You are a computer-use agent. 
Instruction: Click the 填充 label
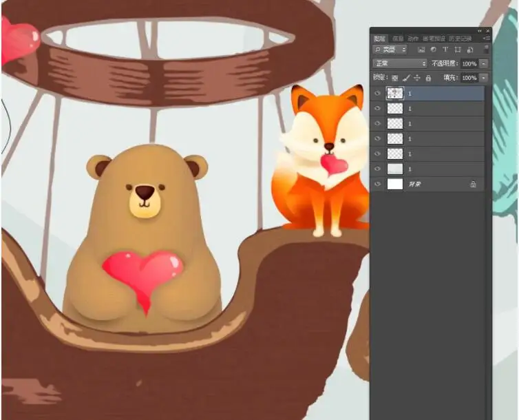tap(450, 78)
